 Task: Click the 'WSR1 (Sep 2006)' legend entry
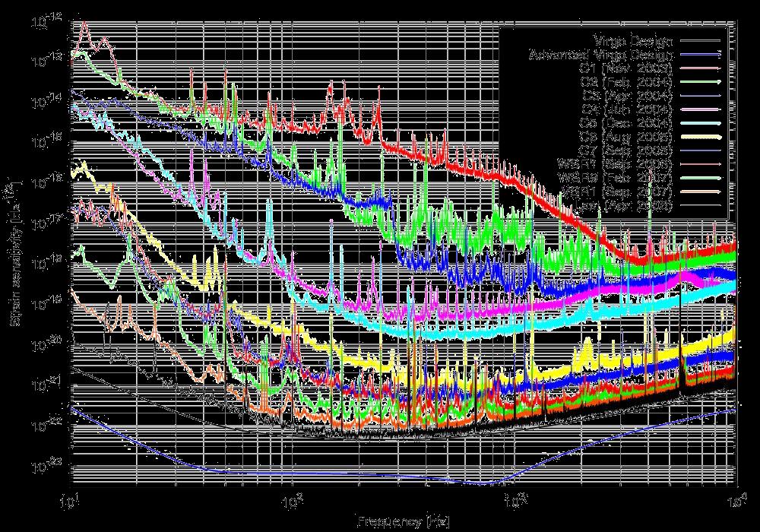pyautogui.click(x=616, y=164)
